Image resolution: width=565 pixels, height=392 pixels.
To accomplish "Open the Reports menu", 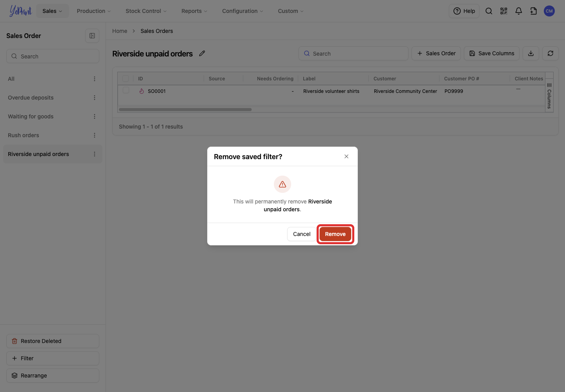I will tap(194, 11).
